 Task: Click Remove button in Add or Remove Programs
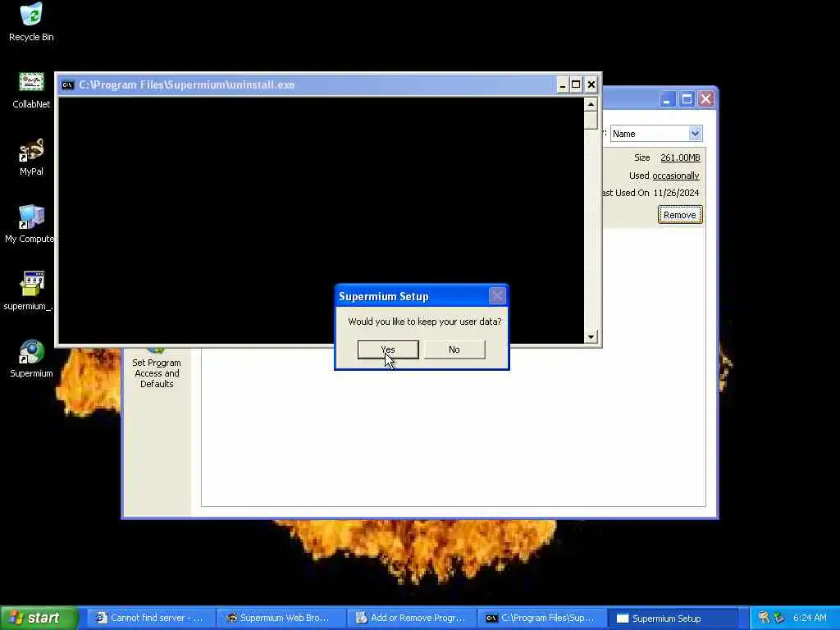click(679, 215)
